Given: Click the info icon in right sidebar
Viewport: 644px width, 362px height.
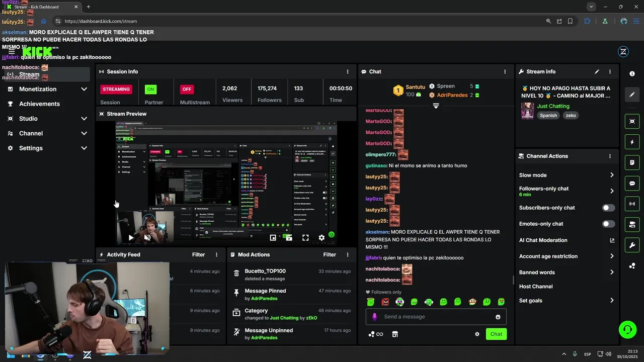Looking at the screenshot, I should point(632,73).
